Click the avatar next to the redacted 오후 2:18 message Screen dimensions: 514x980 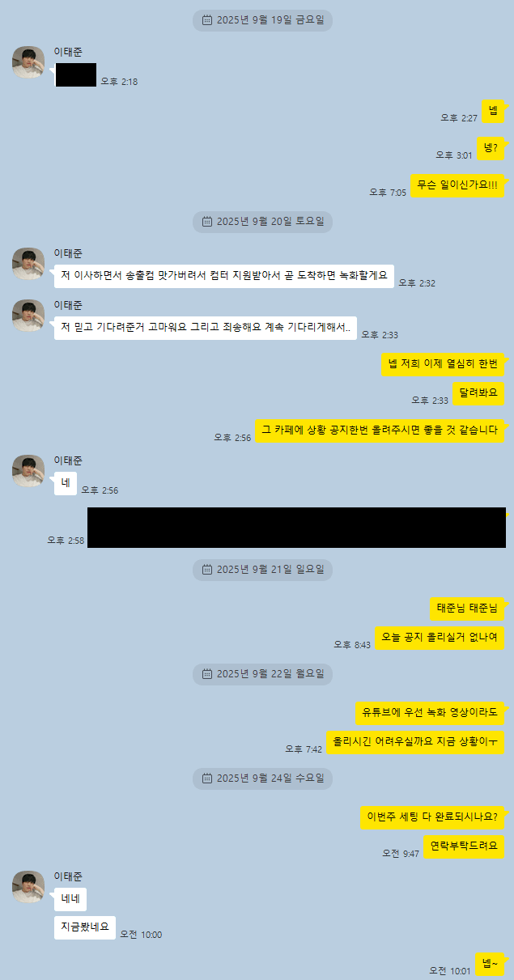click(28, 62)
